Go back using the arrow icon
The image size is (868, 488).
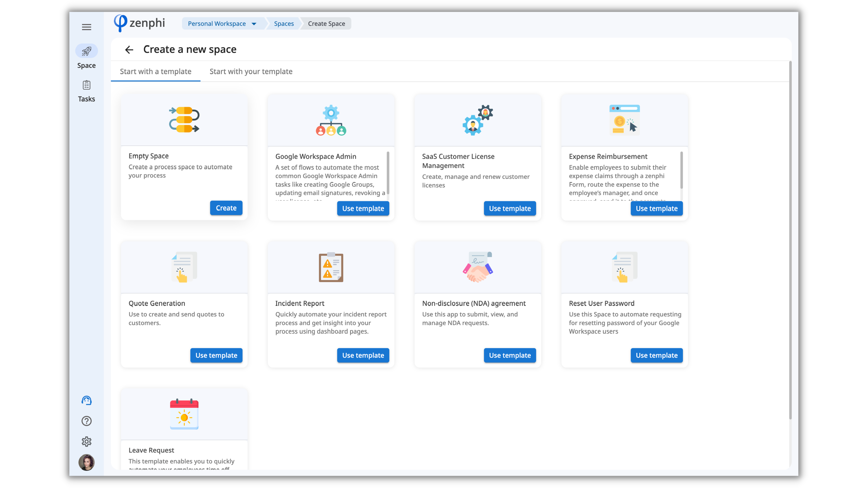pos(129,50)
